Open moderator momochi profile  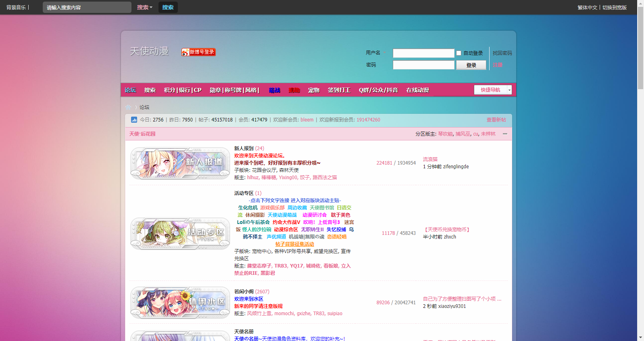(x=284, y=314)
